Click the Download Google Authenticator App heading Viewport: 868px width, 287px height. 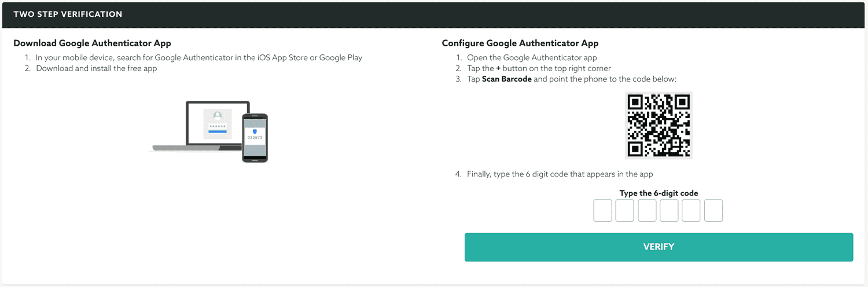click(92, 43)
